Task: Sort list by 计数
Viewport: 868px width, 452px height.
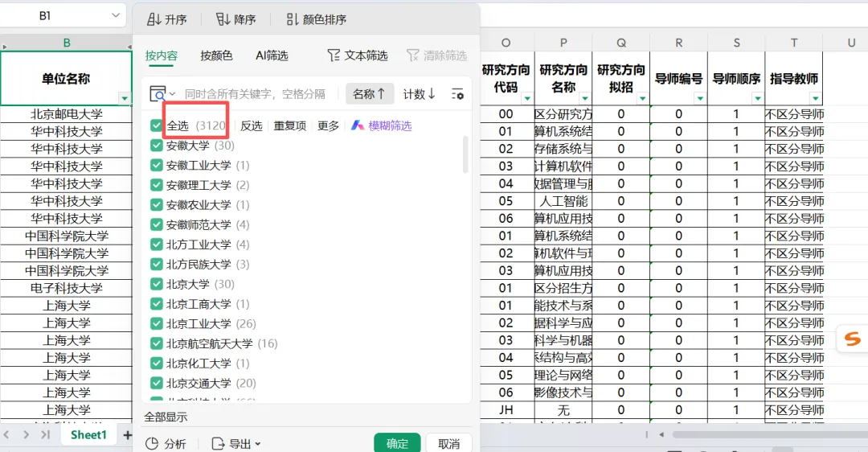Action: pos(419,94)
